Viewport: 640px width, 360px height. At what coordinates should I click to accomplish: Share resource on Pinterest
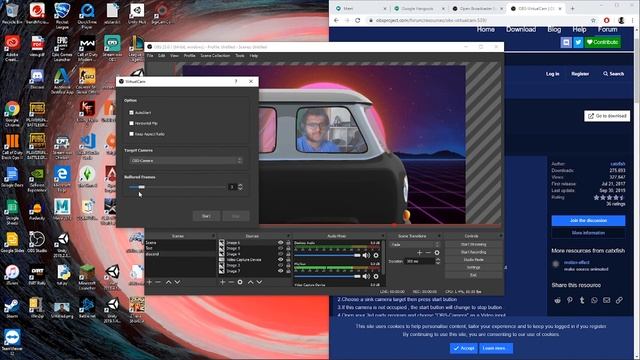pos(569,300)
